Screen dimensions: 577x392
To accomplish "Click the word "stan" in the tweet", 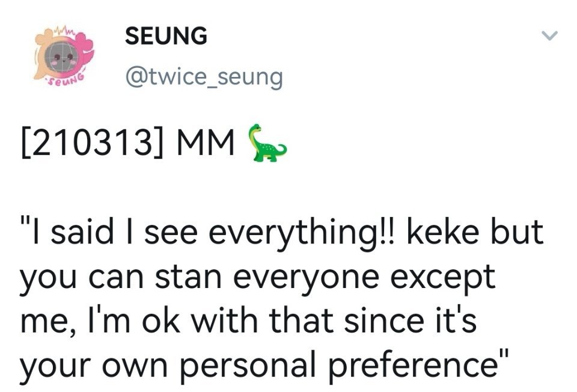I will [188, 277].
